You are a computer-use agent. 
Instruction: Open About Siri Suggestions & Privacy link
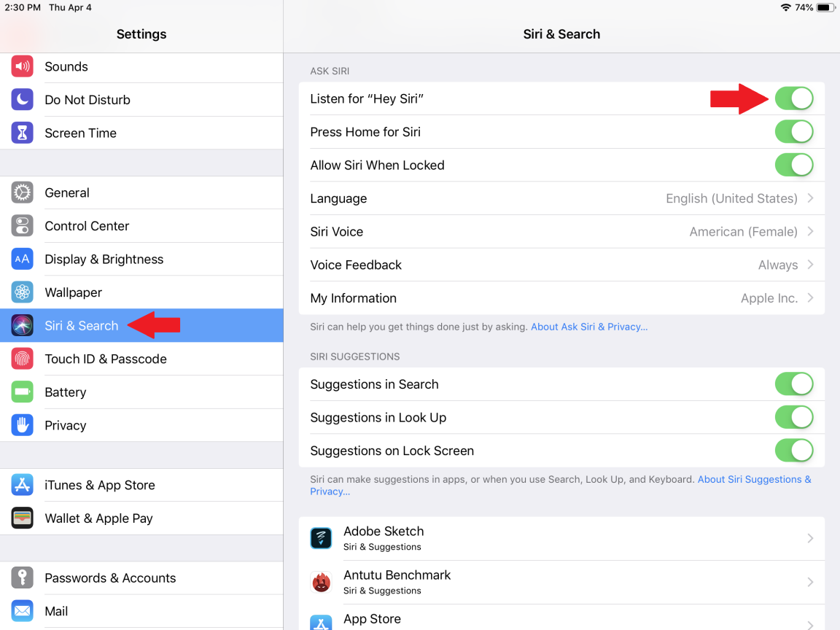coord(753,480)
